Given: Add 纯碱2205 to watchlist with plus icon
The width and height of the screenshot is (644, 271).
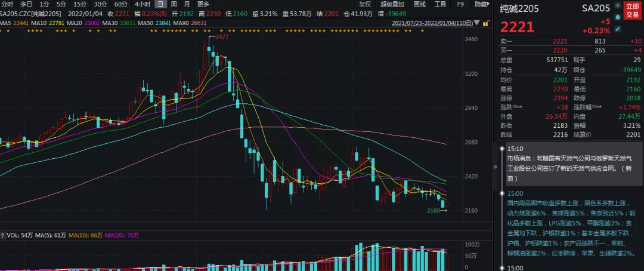Looking at the screenshot, I should pos(617,7).
